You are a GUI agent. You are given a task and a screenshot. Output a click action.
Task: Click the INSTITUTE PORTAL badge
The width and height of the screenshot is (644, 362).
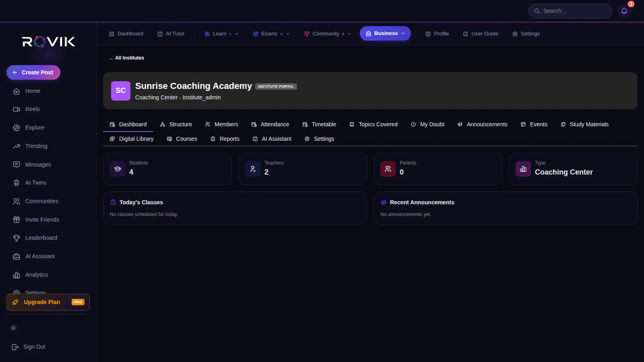click(276, 86)
